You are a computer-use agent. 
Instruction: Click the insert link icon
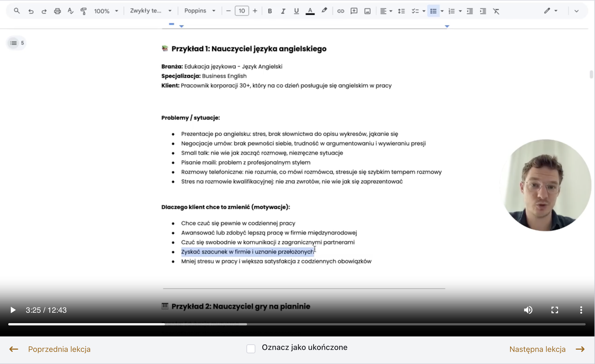(x=341, y=11)
